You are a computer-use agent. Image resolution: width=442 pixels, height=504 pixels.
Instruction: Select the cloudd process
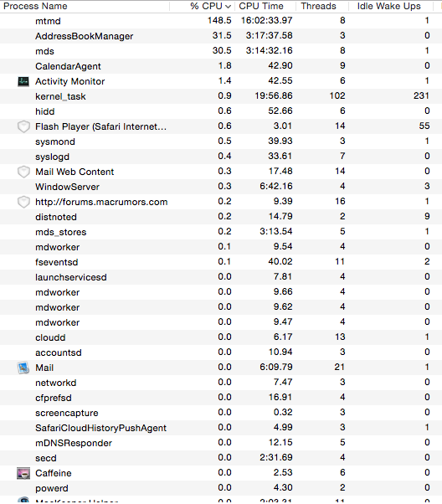click(x=50, y=338)
